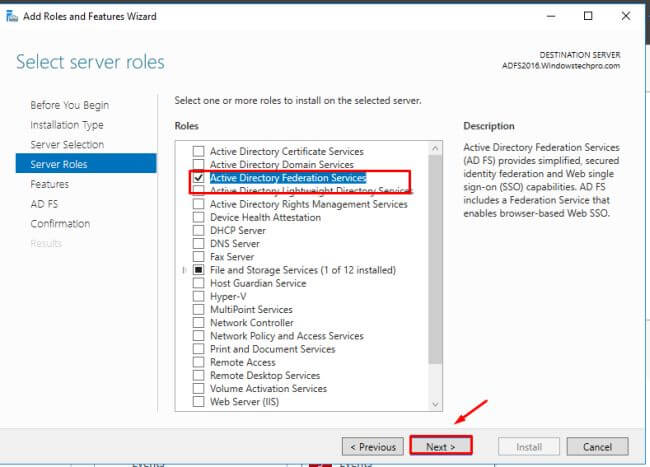The height and width of the screenshot is (467, 650).
Task: Select Server Roles step
Action: click(86, 164)
